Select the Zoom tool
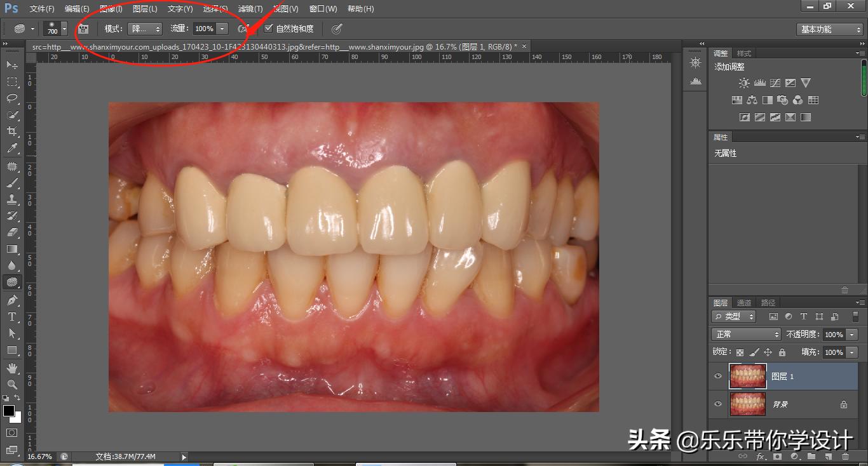 pyautogui.click(x=13, y=385)
